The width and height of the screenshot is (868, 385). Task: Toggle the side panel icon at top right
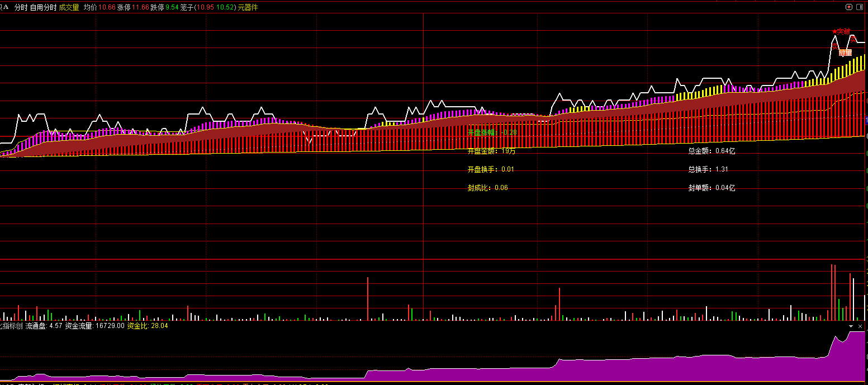coord(860,7)
